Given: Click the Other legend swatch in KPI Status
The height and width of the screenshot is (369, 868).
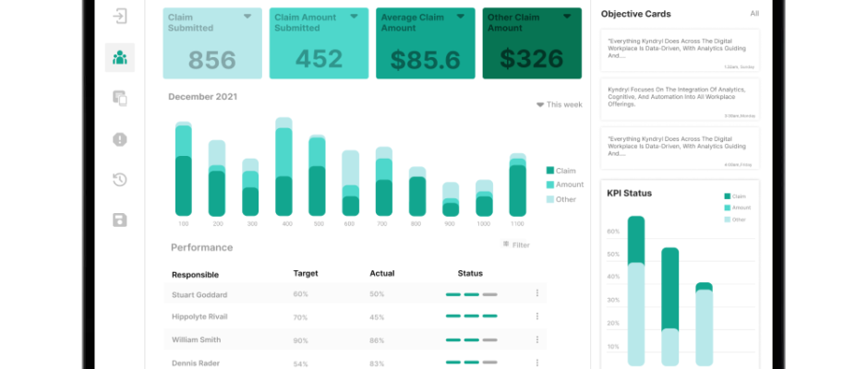Looking at the screenshot, I should [728, 220].
